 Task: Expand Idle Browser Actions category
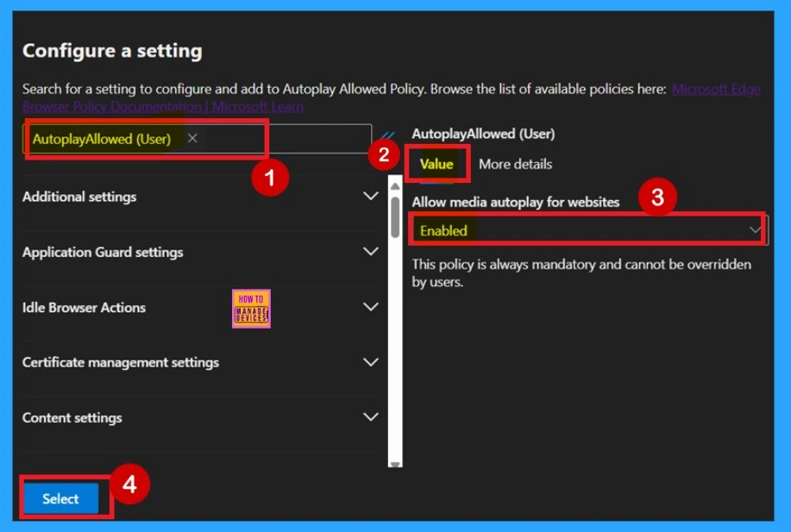(201, 307)
